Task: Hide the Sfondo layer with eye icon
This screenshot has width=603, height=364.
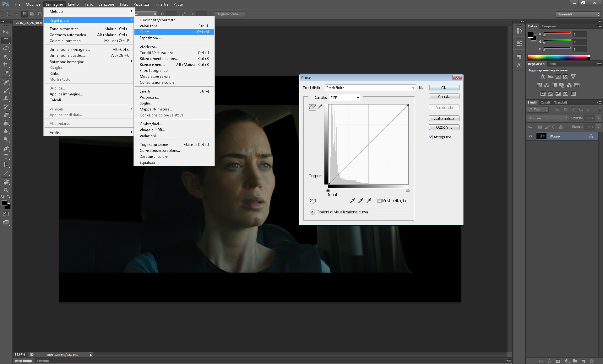Action: tap(530, 136)
